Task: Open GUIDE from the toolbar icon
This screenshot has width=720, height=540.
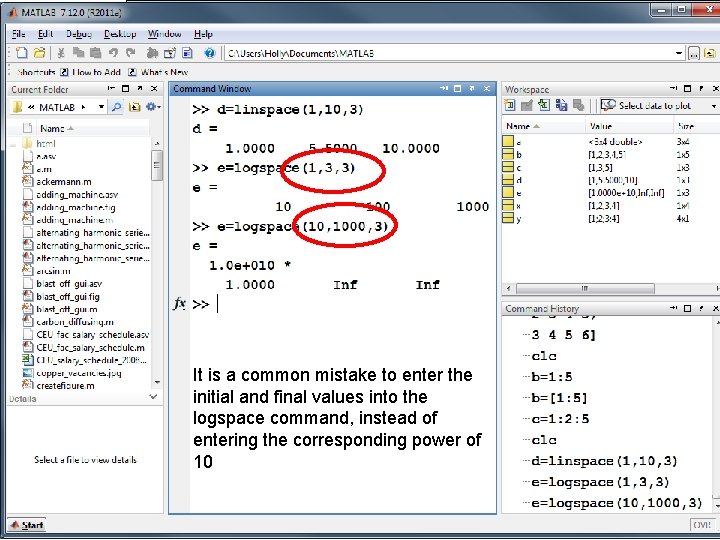Action: [x=170, y=53]
